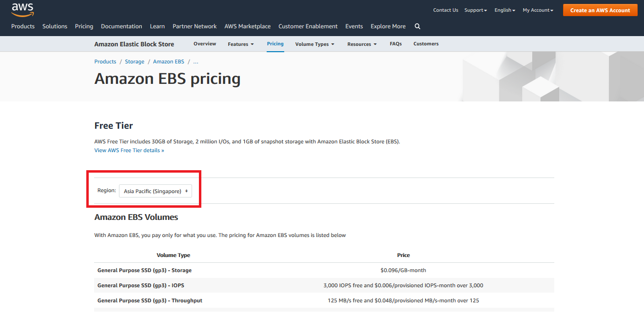Expand the Features submenu
Image resolution: width=644 pixels, height=316 pixels.
[x=241, y=44]
